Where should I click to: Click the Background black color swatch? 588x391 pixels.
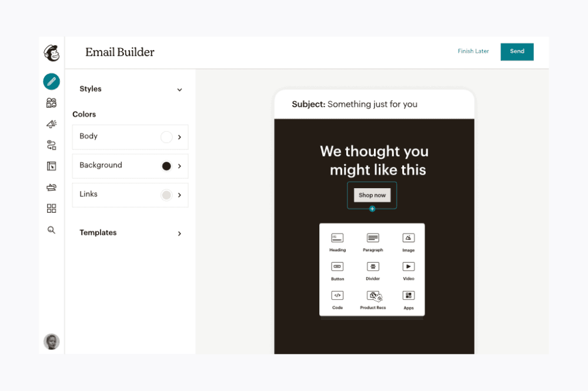[x=166, y=166]
